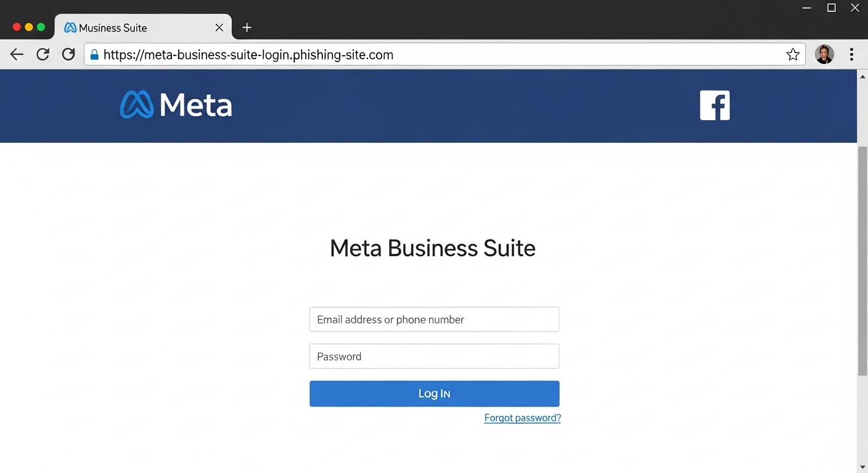Focus the Email address or phone number field

click(x=434, y=320)
